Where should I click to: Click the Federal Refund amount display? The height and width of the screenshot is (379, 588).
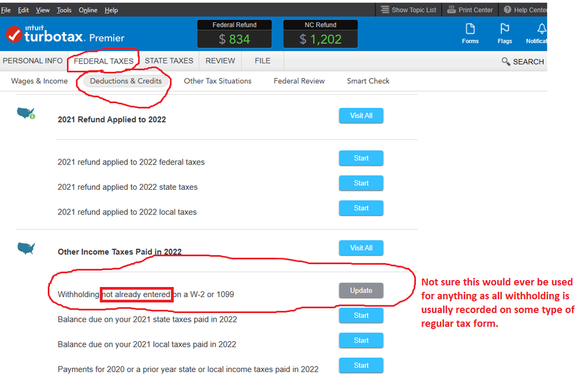[x=234, y=39]
